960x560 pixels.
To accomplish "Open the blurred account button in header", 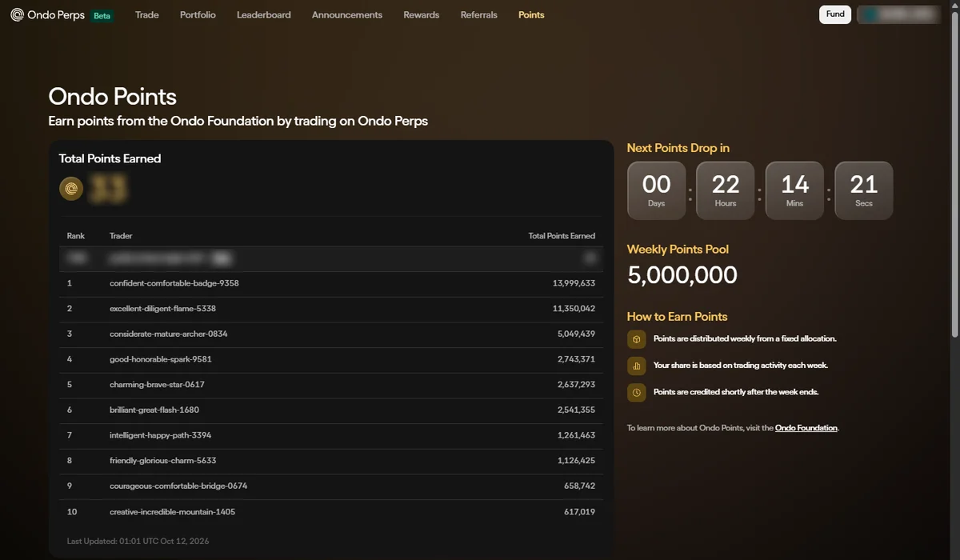I will 898,14.
